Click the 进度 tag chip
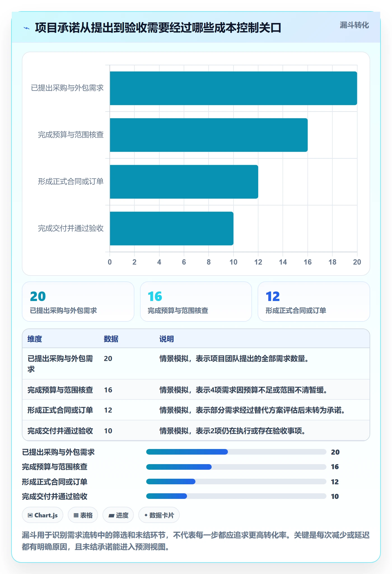The image size is (392, 574). tap(118, 515)
